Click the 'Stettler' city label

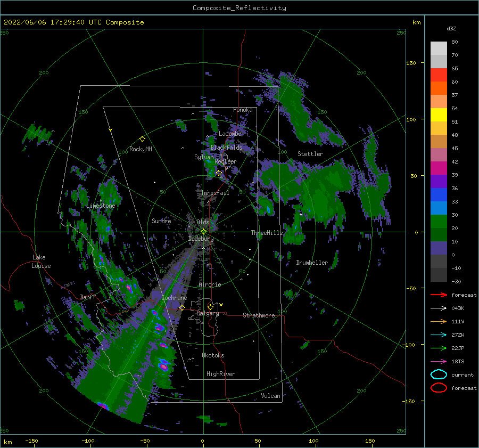(x=310, y=154)
